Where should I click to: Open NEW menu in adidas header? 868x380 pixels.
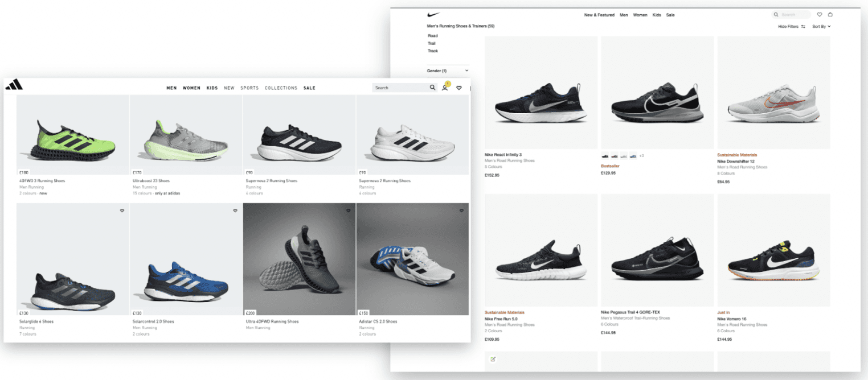(229, 88)
